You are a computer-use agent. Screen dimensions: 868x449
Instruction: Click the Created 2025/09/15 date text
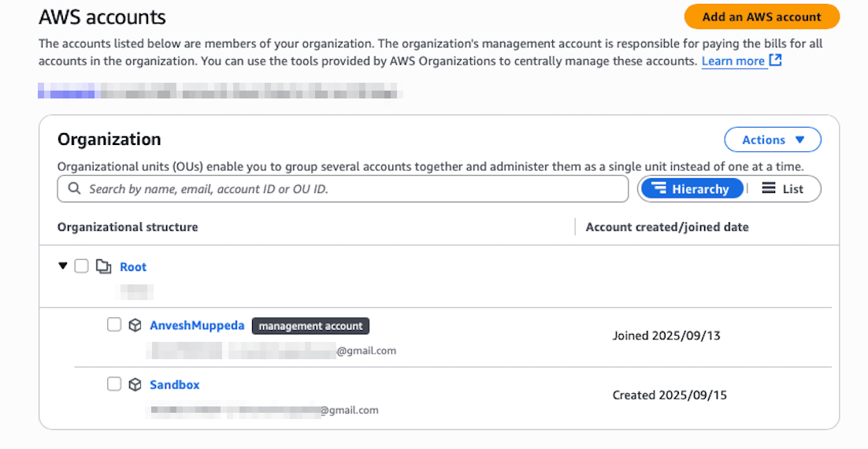670,395
